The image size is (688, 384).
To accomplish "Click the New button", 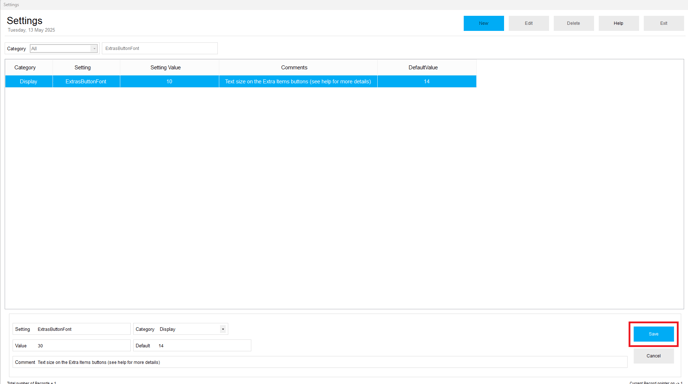I will pos(484,23).
